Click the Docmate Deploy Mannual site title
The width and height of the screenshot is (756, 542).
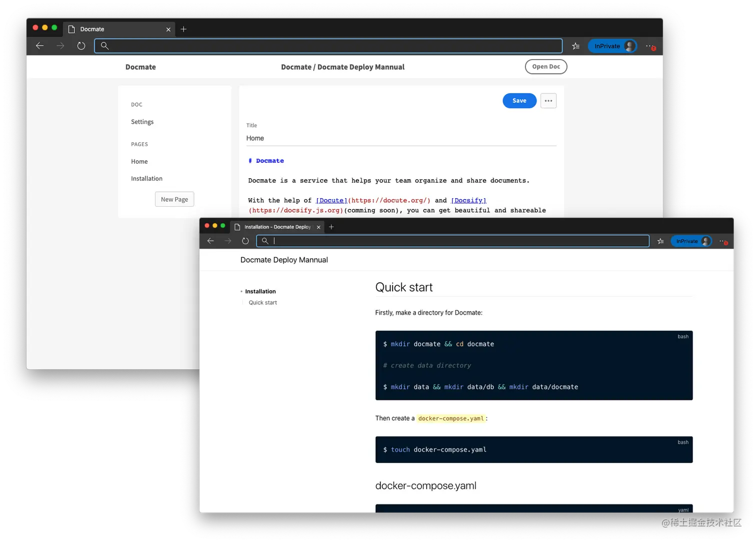(x=284, y=260)
